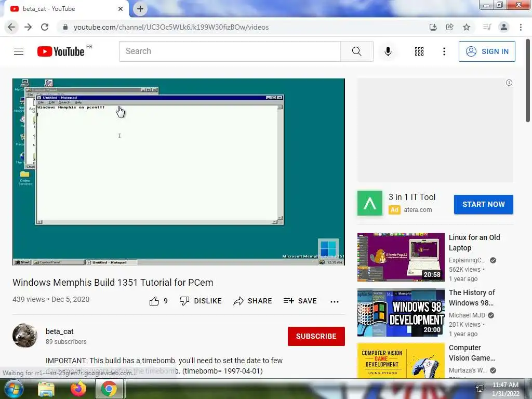The image size is (532, 399).
Task: Click the SIGN IN button
Action: [x=487, y=51]
